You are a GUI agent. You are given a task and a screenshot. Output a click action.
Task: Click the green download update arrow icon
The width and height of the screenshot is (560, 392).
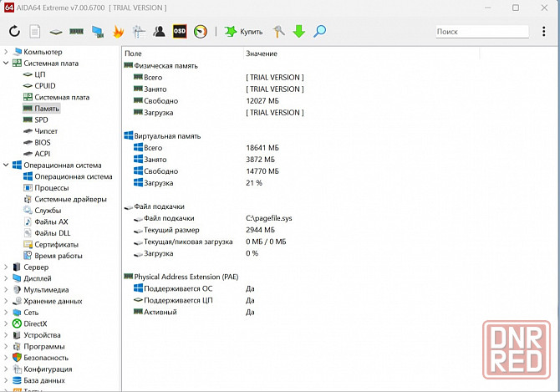point(299,32)
